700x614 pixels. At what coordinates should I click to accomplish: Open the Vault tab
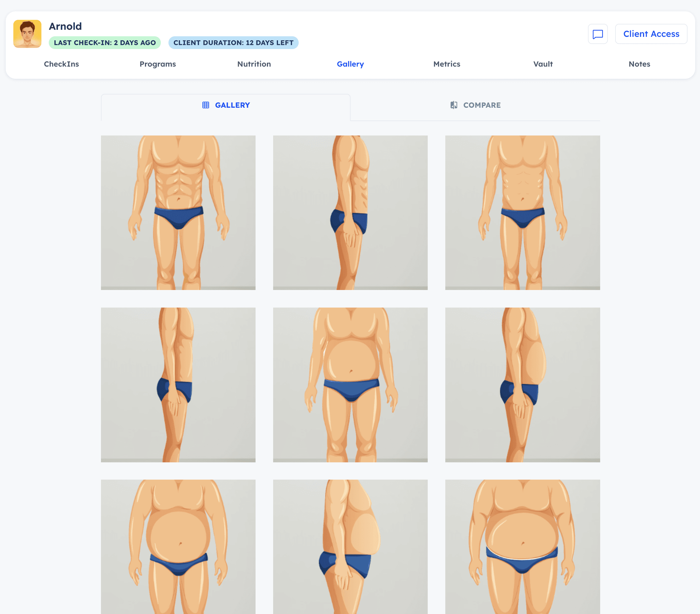[543, 64]
